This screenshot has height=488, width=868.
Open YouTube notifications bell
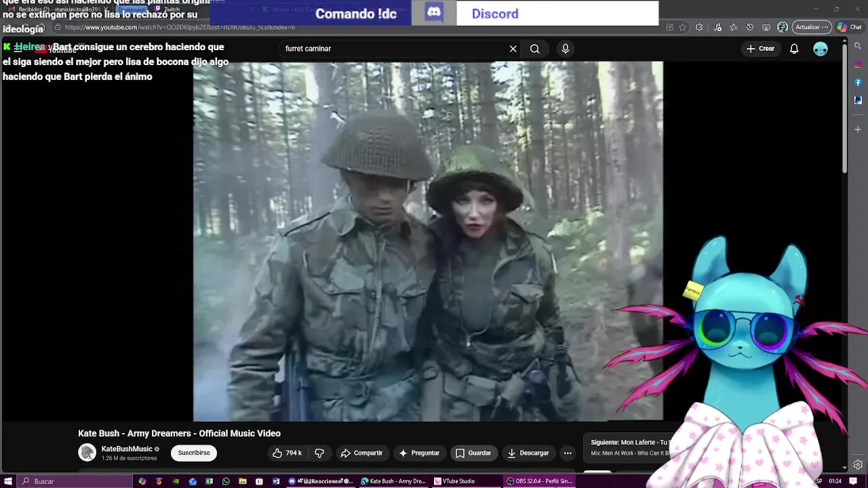(x=794, y=49)
